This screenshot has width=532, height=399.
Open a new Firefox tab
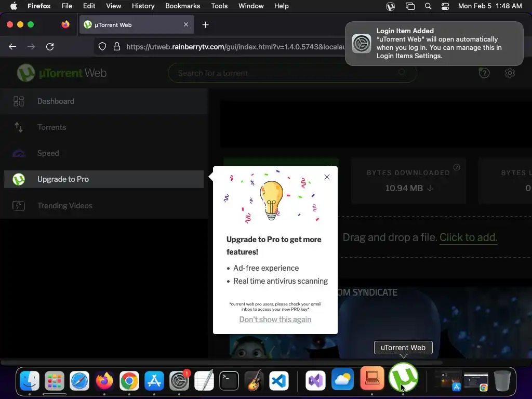click(x=205, y=25)
